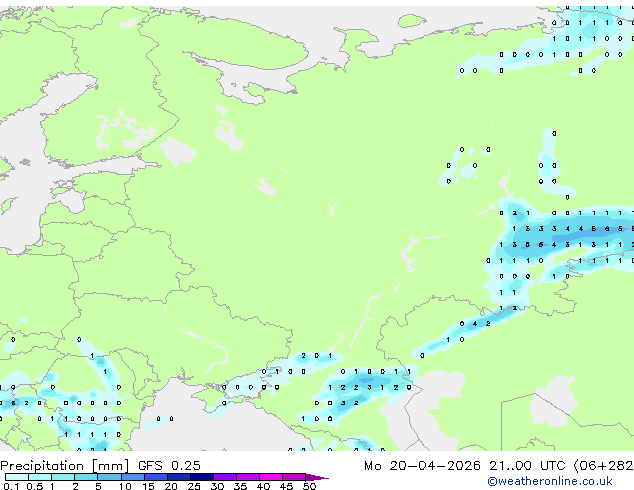Click the (06+282 forecast run label
The image size is (634, 490).
603,465
